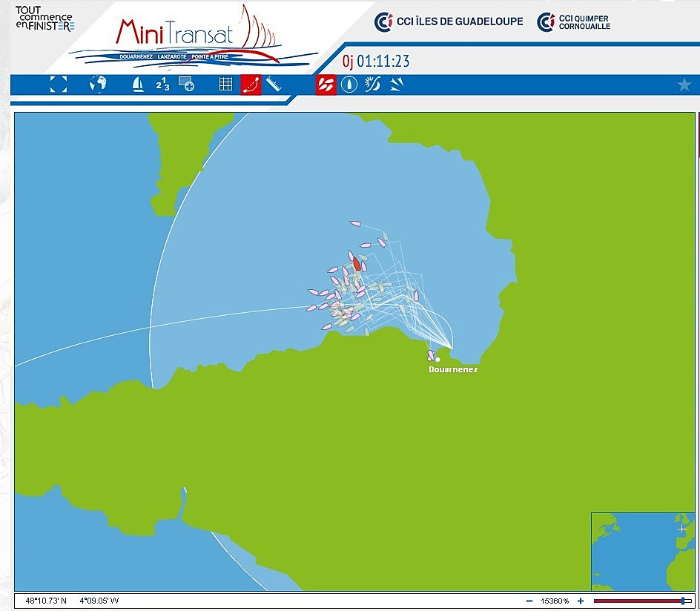Click the Tout commence en Finistère logo

pos(44,19)
